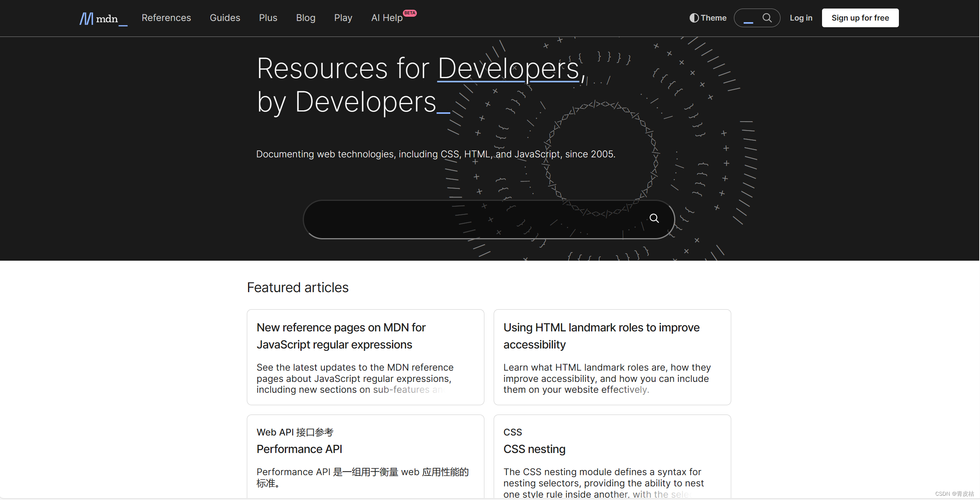Click CSS nesting module description text

point(604,483)
